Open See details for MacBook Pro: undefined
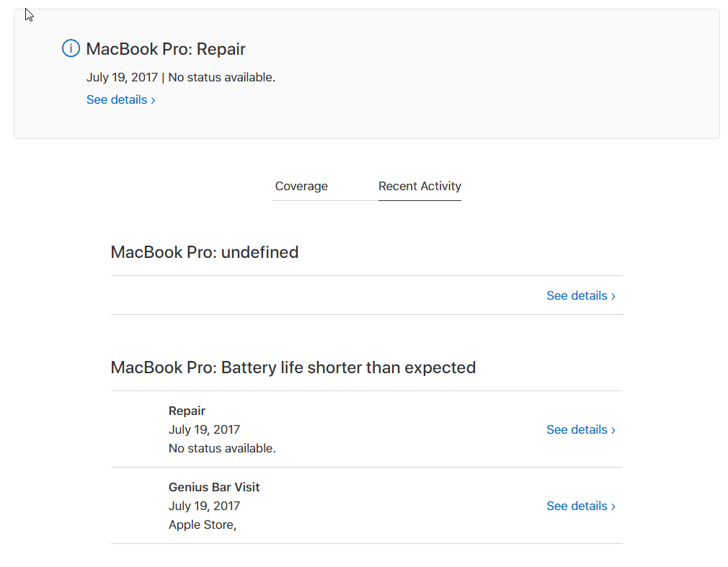Viewport: 728px width, 567px height. tap(581, 295)
